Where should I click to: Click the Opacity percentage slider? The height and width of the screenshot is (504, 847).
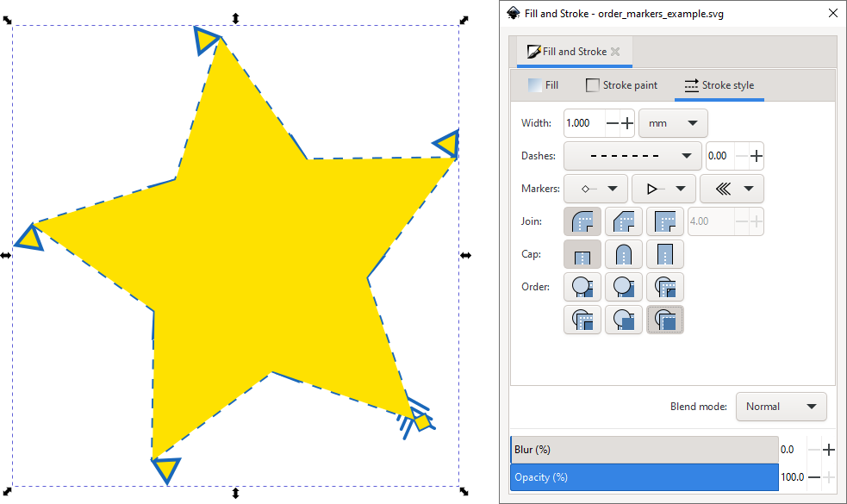pos(645,477)
